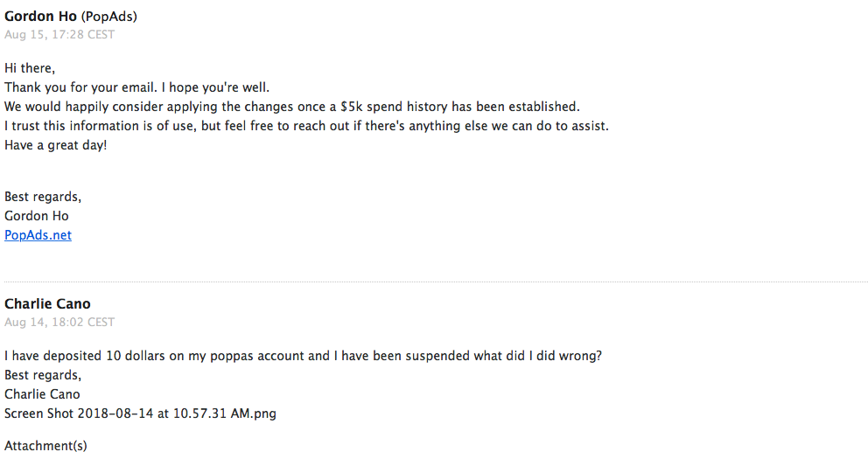Click the Charlie Cano sender name header
The image size is (868, 452).
pyautogui.click(x=47, y=304)
